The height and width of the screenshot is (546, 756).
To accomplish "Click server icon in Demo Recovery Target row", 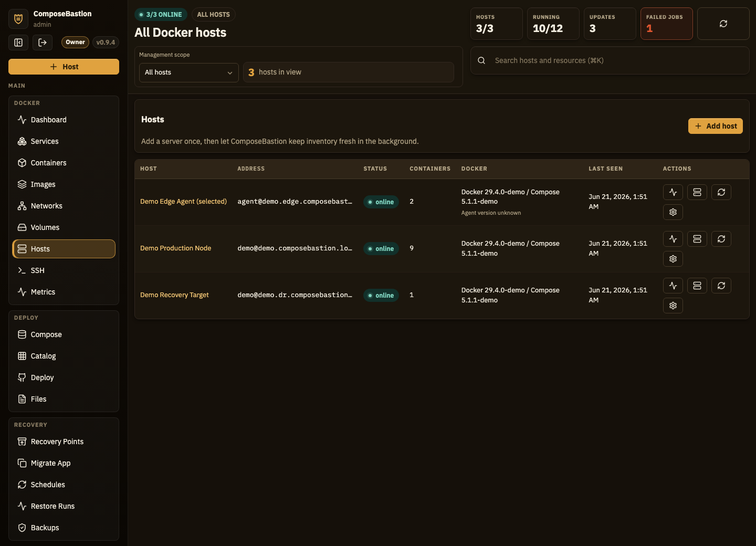I will [x=697, y=286].
